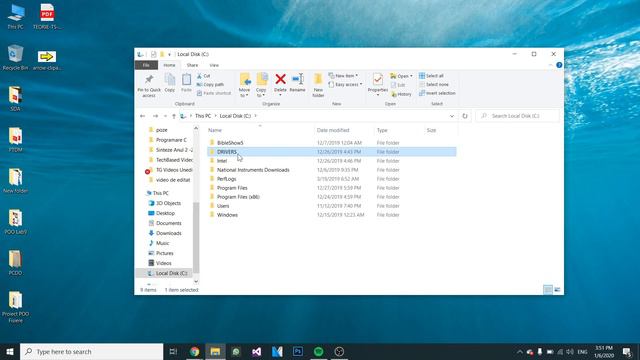Open Chrome from the taskbar
Image resolution: width=640 pixels, height=360 pixels.
pos(195,351)
